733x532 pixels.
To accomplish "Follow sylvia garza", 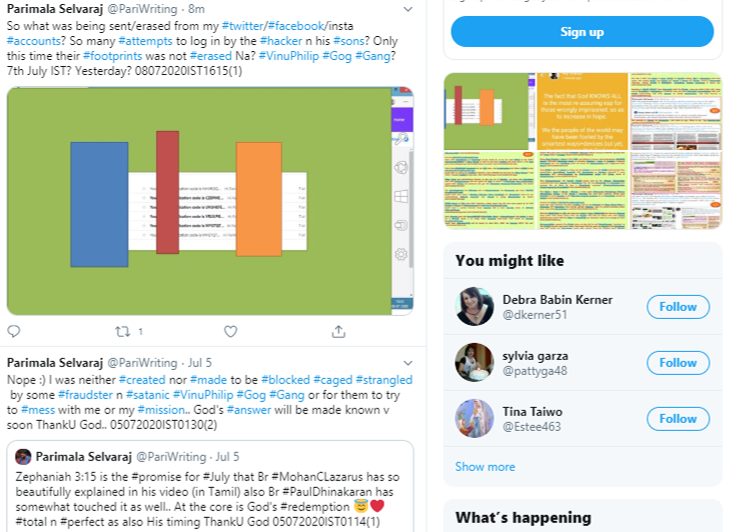I will 678,363.
